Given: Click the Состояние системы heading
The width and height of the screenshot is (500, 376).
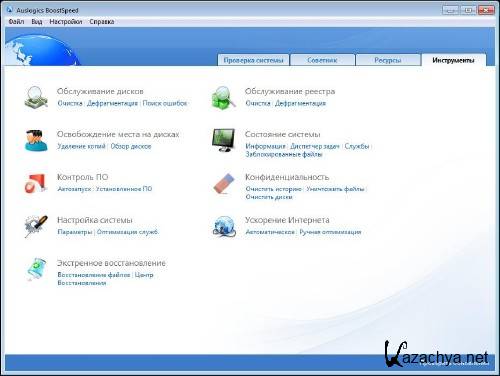Looking at the screenshot, I should click(283, 134).
